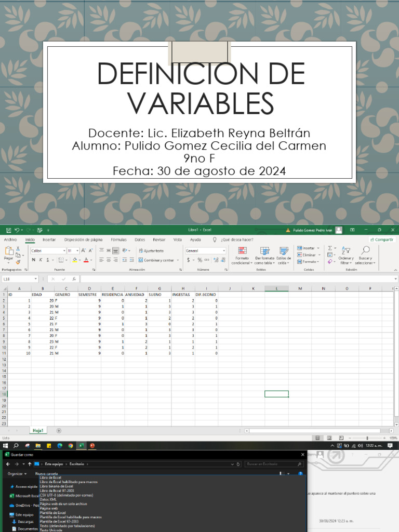399x532 pixels.
Task: Select CSV UTF-8 (delimitado por comas) file type
Action: point(66,495)
